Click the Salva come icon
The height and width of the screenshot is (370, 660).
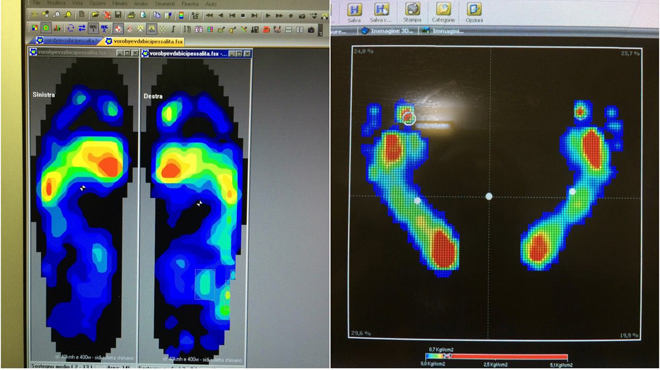pos(381,10)
